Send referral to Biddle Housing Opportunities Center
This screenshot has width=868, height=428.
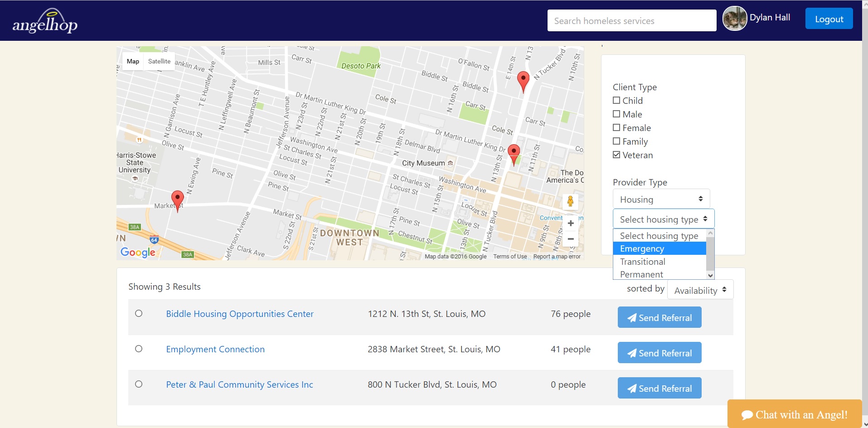pyautogui.click(x=659, y=317)
